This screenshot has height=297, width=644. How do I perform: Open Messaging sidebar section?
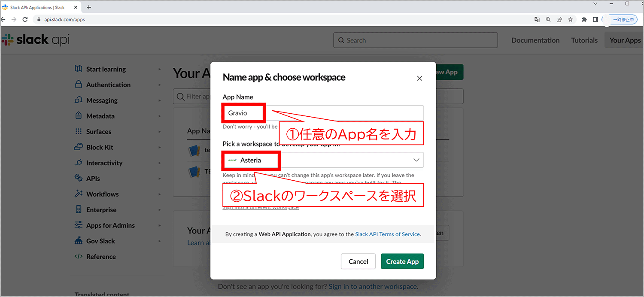click(x=102, y=100)
